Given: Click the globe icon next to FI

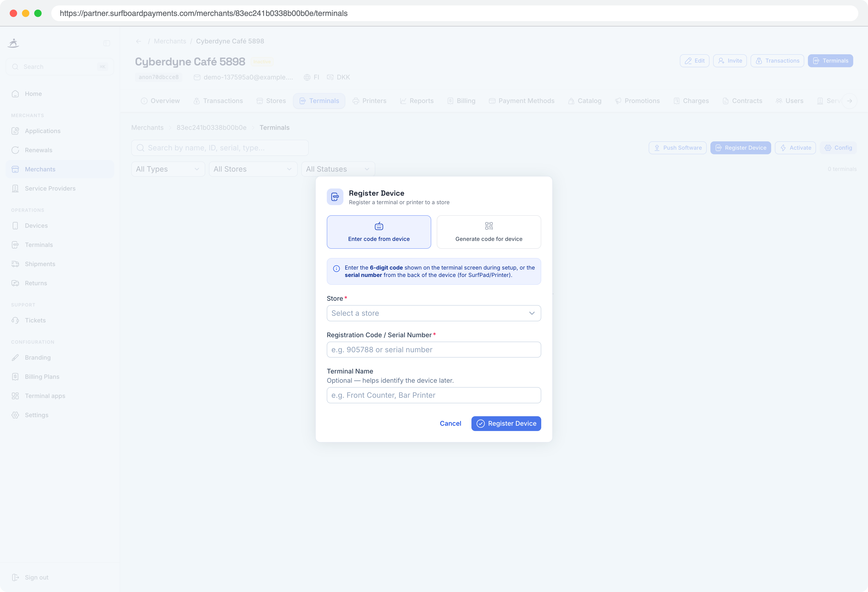Looking at the screenshot, I should (x=307, y=77).
